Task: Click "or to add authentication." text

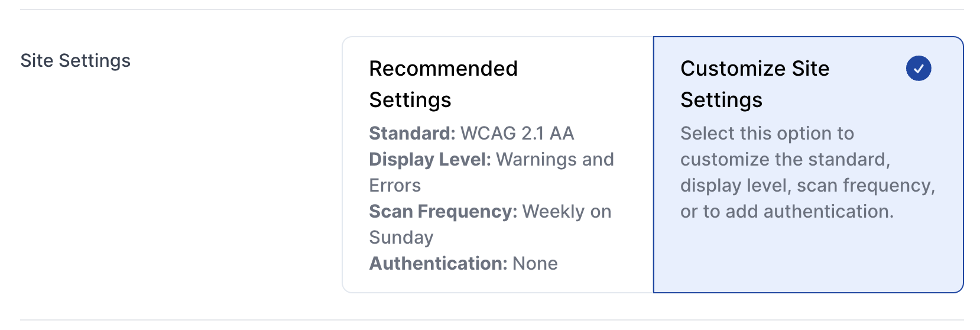Action: (x=787, y=211)
